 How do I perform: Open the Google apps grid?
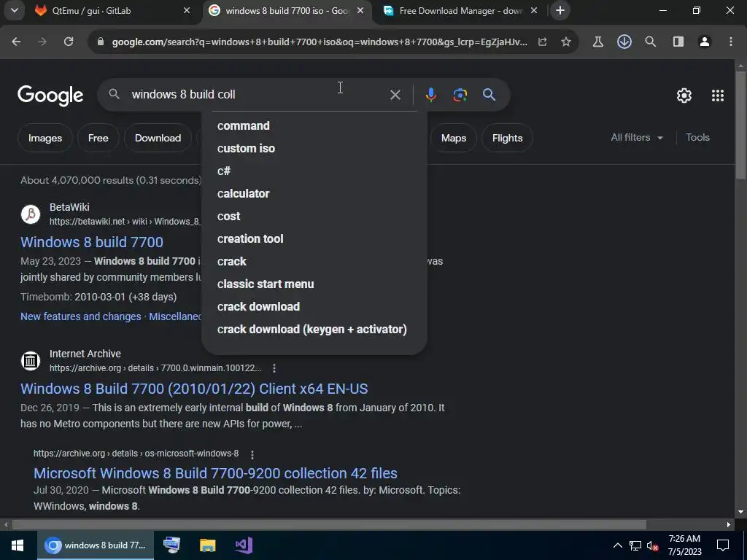[x=718, y=96]
